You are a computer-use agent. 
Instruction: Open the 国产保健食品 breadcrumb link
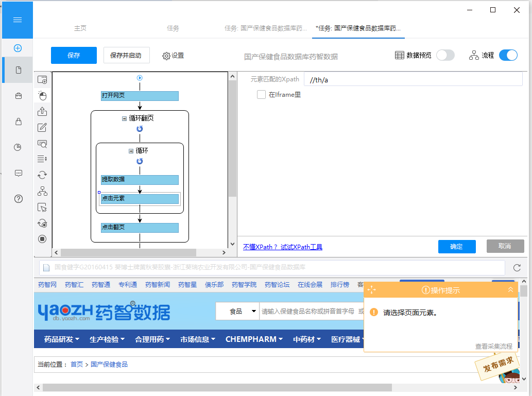pyautogui.click(x=109, y=365)
